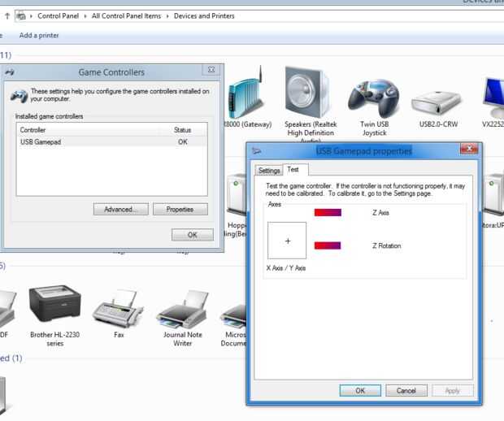The width and height of the screenshot is (504, 421).
Task: Click Add a printer in toolbar
Action: pos(39,35)
